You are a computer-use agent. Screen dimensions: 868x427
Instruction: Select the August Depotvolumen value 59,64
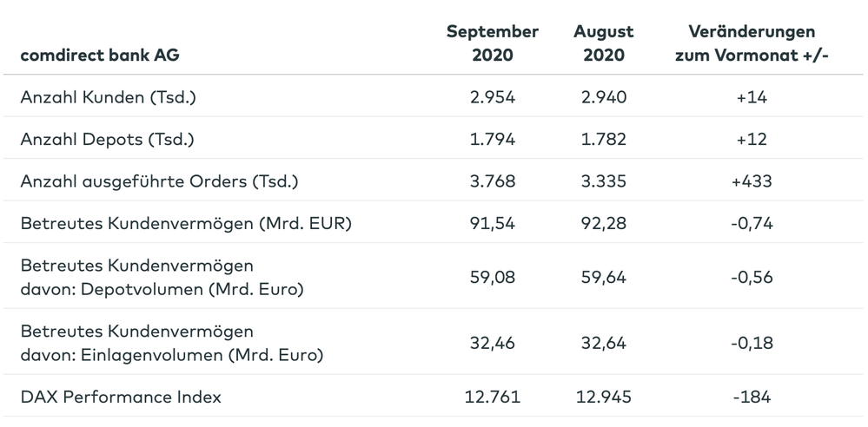[x=604, y=278]
